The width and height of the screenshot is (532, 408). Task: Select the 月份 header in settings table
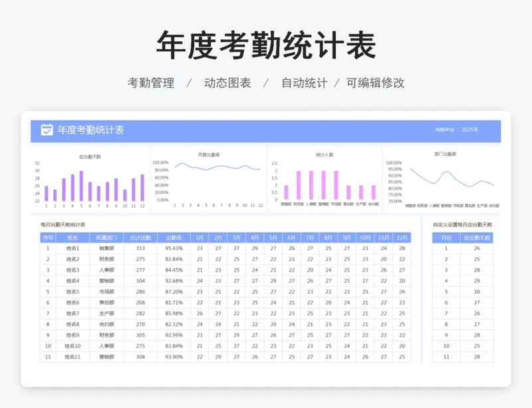pos(446,238)
